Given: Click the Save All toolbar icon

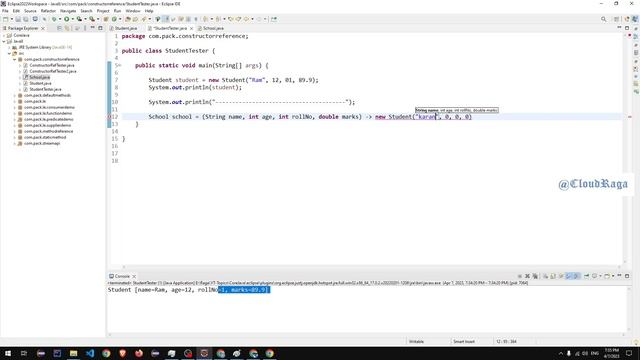Looking at the screenshot, I should point(26,19).
